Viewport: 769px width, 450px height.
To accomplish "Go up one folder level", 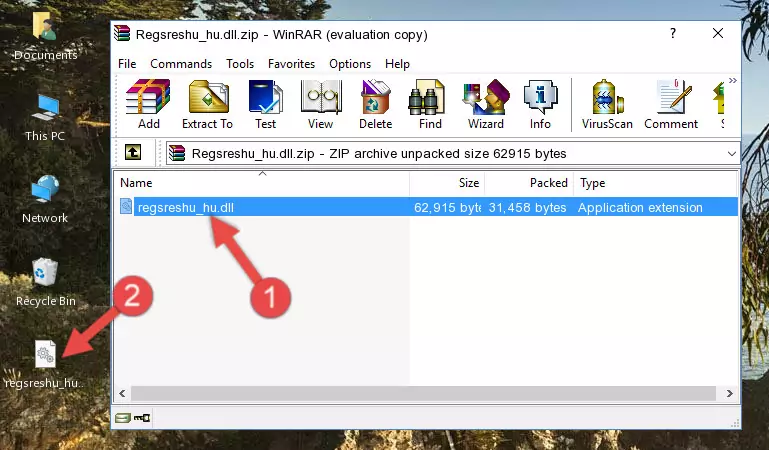I will coord(133,153).
